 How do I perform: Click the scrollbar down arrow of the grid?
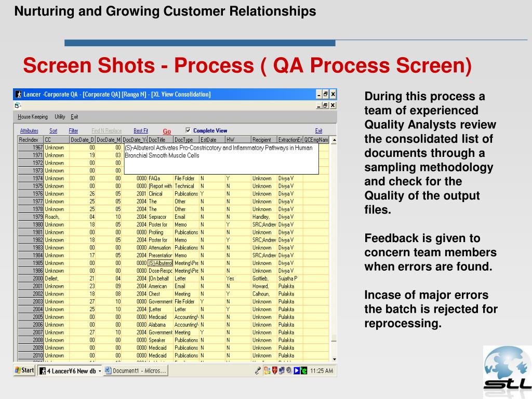tap(334, 359)
